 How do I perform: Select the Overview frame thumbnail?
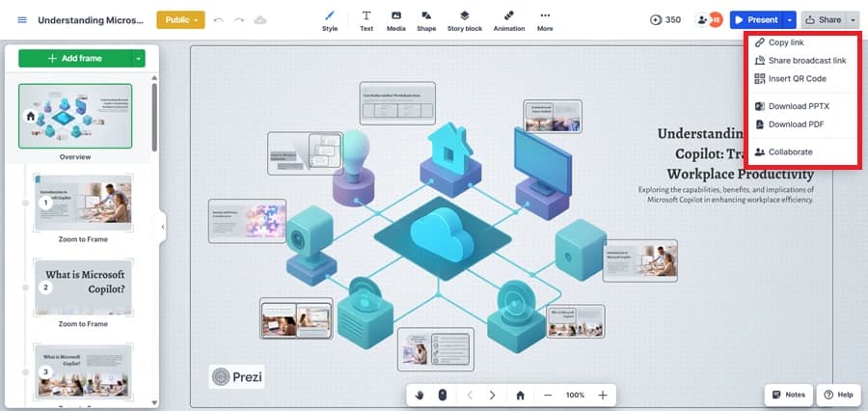75,117
